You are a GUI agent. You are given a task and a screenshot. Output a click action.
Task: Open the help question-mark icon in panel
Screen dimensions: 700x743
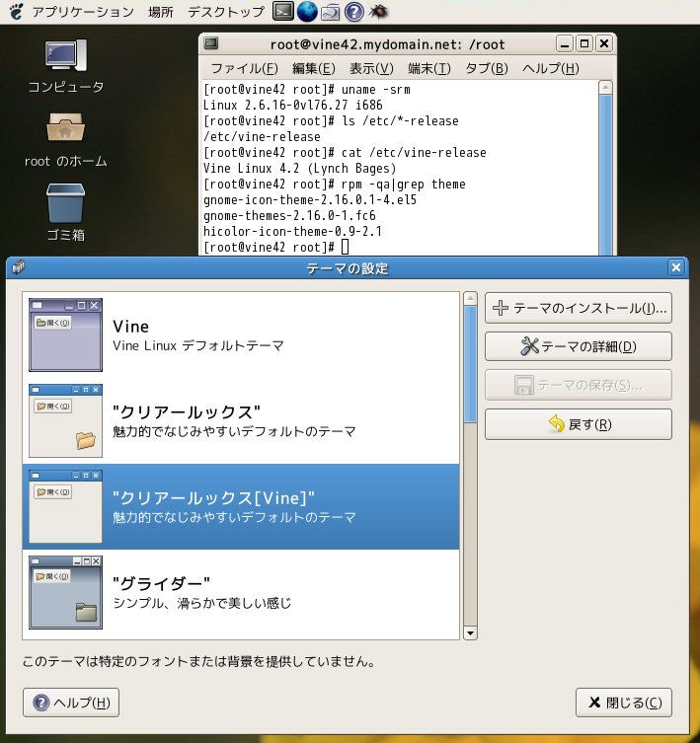[353, 12]
